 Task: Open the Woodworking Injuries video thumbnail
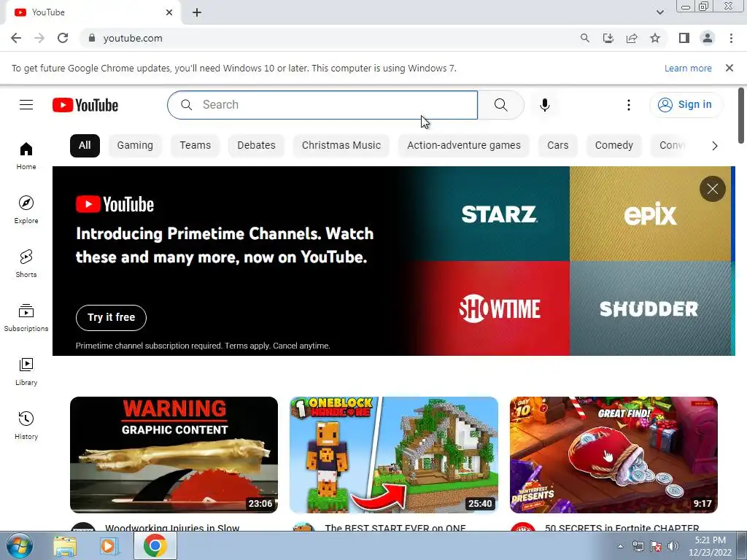coord(174,455)
